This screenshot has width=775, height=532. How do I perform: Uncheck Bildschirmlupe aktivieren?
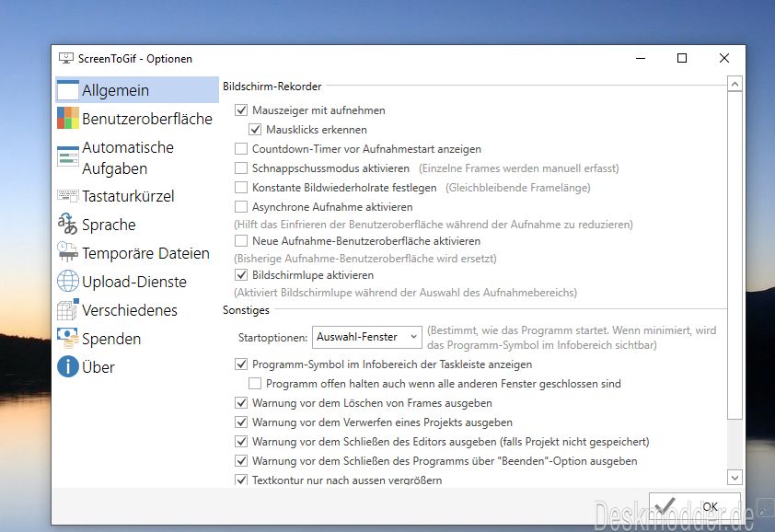(241, 275)
